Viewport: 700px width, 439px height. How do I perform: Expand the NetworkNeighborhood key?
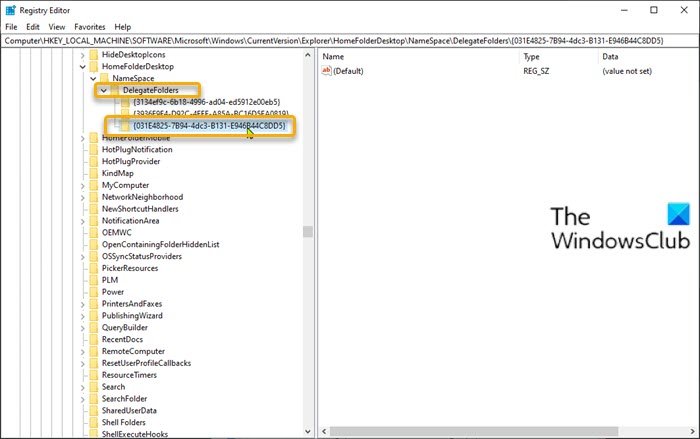(83, 197)
